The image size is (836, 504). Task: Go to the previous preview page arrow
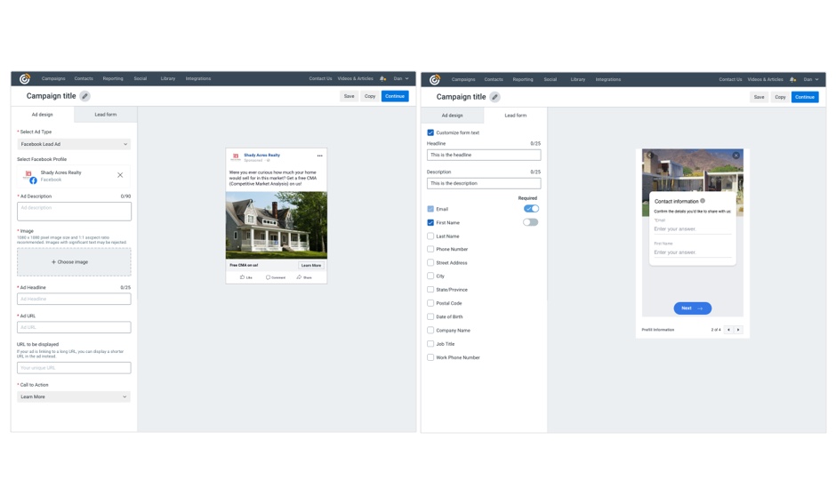coord(728,330)
